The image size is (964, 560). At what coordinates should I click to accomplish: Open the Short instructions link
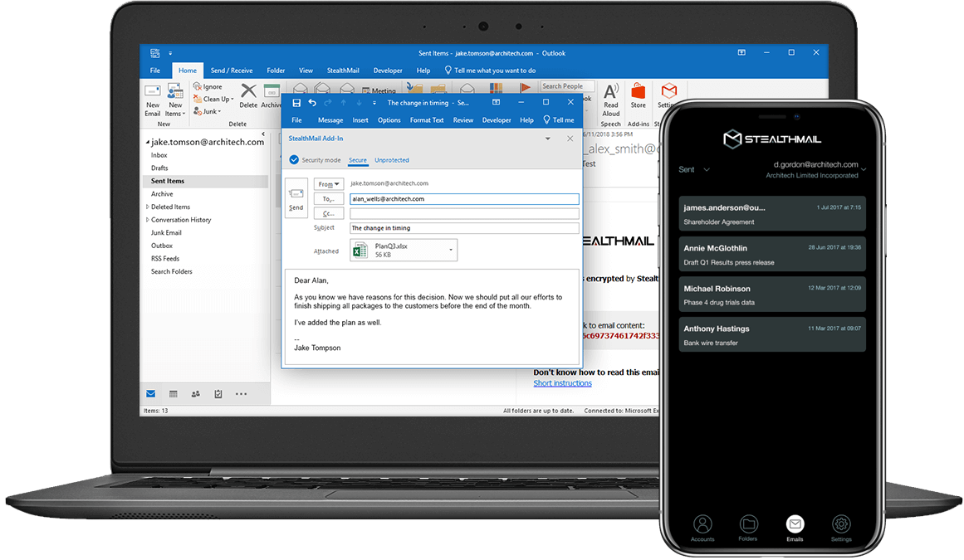[x=562, y=383]
